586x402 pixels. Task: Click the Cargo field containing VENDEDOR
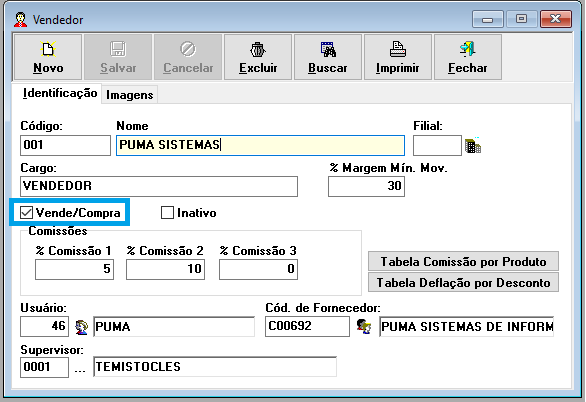[159, 186]
